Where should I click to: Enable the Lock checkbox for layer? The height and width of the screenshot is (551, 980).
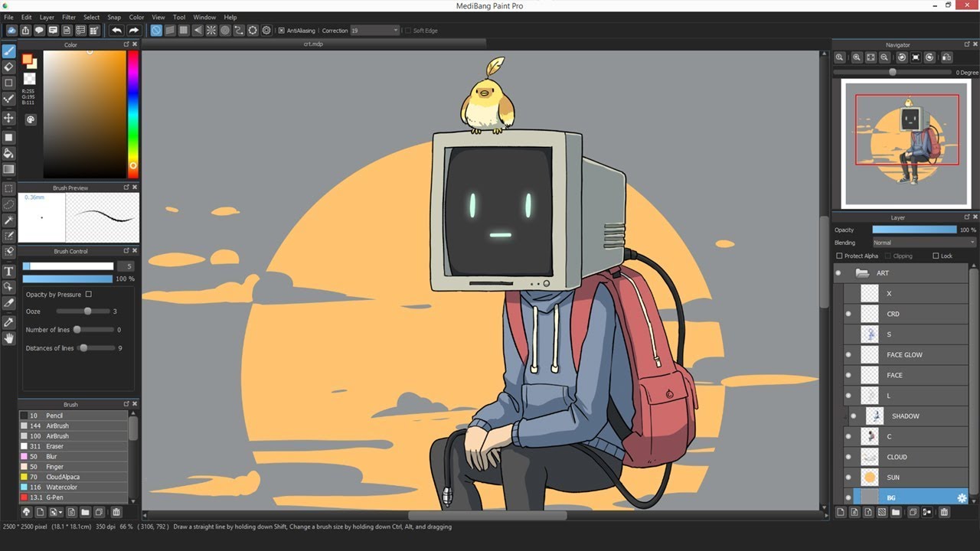tap(936, 256)
